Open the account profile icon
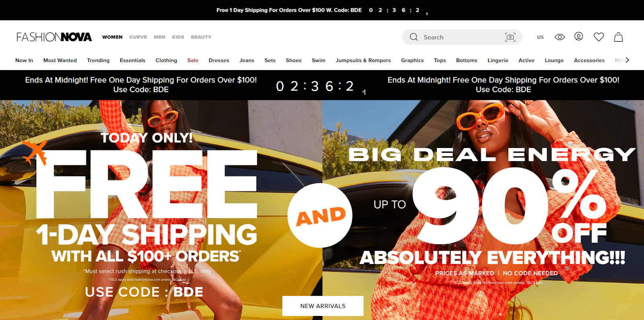 578,36
